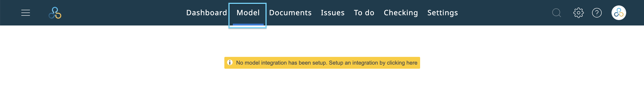The width and height of the screenshot is (644, 86).
Task: Navigate to the Checking tab
Action: (401, 13)
